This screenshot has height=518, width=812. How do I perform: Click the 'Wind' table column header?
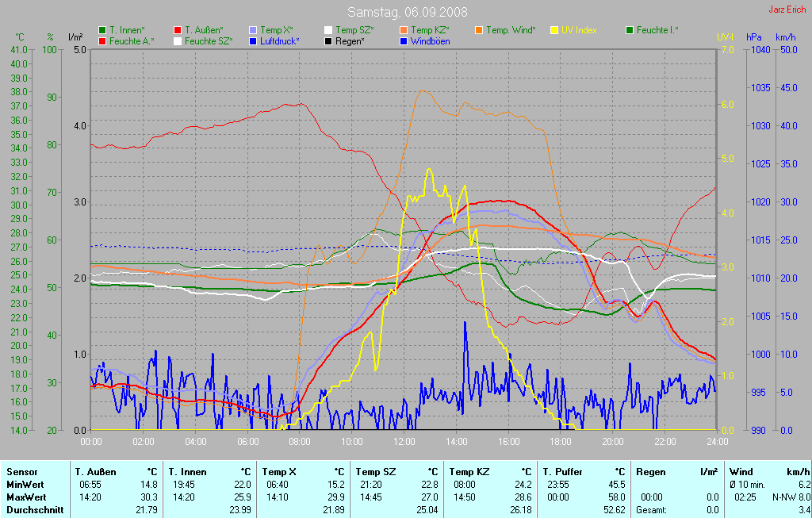(x=741, y=472)
